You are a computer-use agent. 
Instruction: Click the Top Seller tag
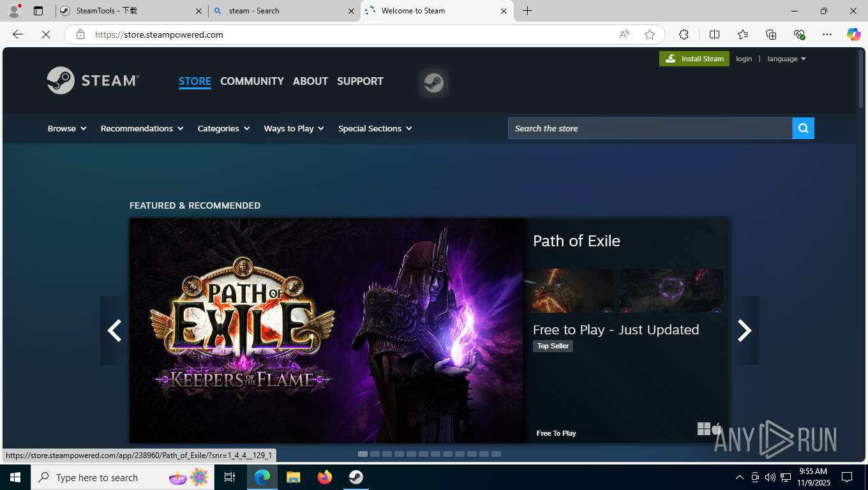coord(553,346)
